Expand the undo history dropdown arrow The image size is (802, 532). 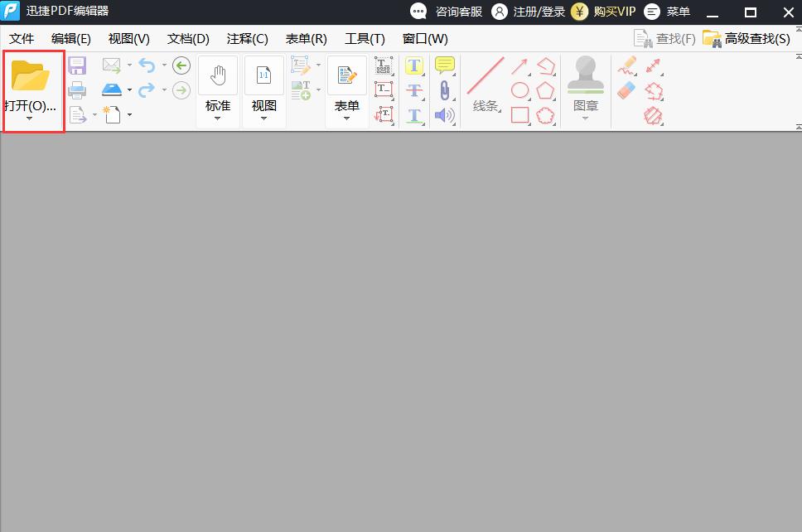(x=164, y=65)
